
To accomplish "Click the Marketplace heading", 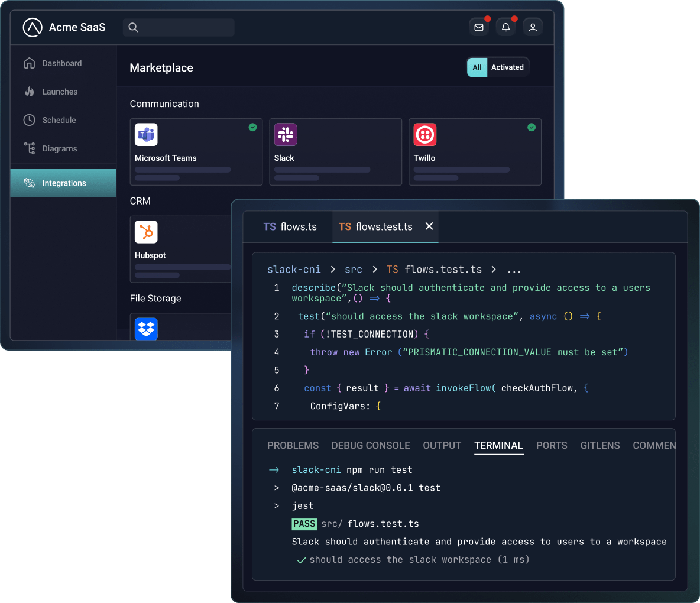I will coord(161,68).
